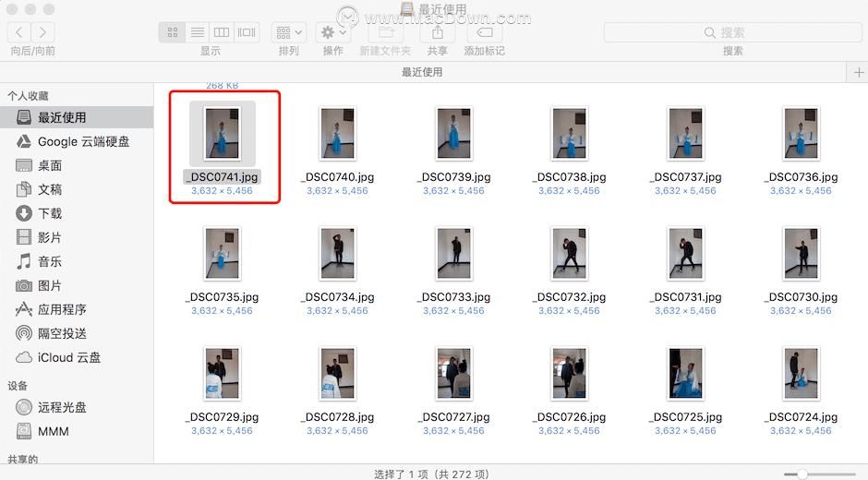Select the _DSC0729.jpg thumbnail
The image size is (868, 480).
223,374
